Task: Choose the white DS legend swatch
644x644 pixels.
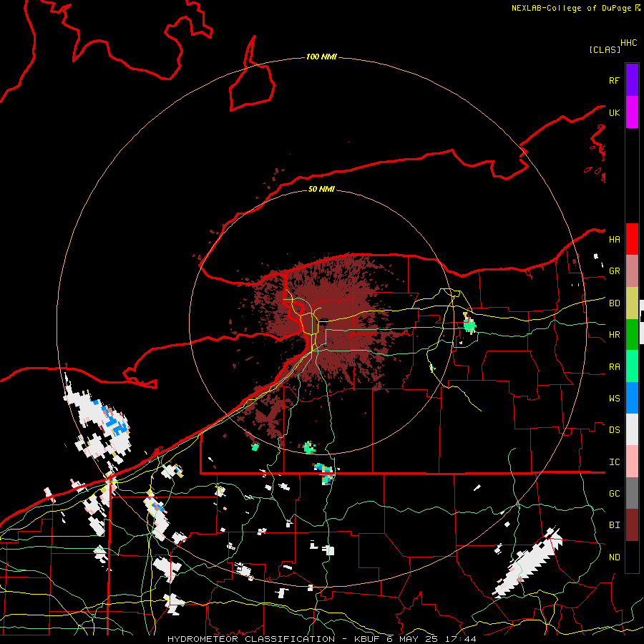Action: tap(632, 429)
